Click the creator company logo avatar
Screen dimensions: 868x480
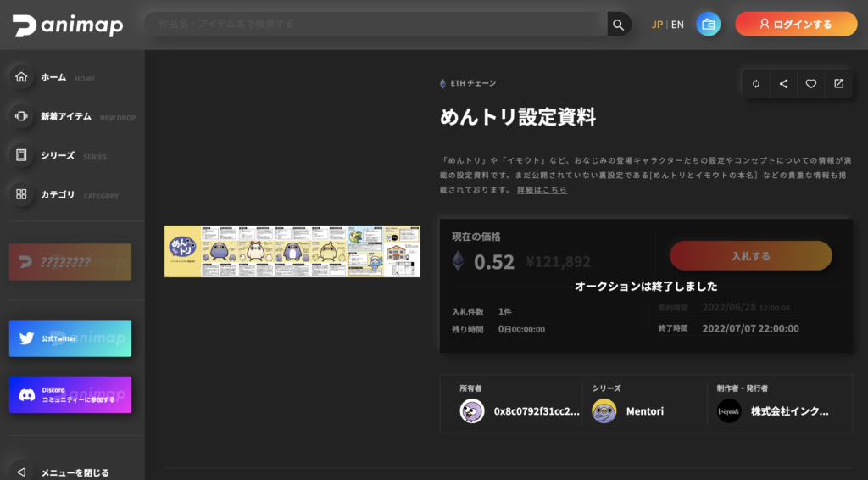point(729,411)
